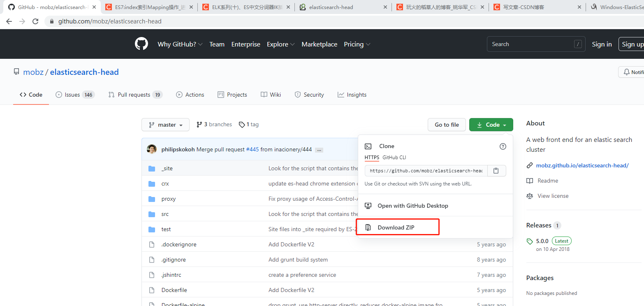Screen dimensions: 644x306
Task: Open the .jshintrc file
Action: click(x=171, y=275)
